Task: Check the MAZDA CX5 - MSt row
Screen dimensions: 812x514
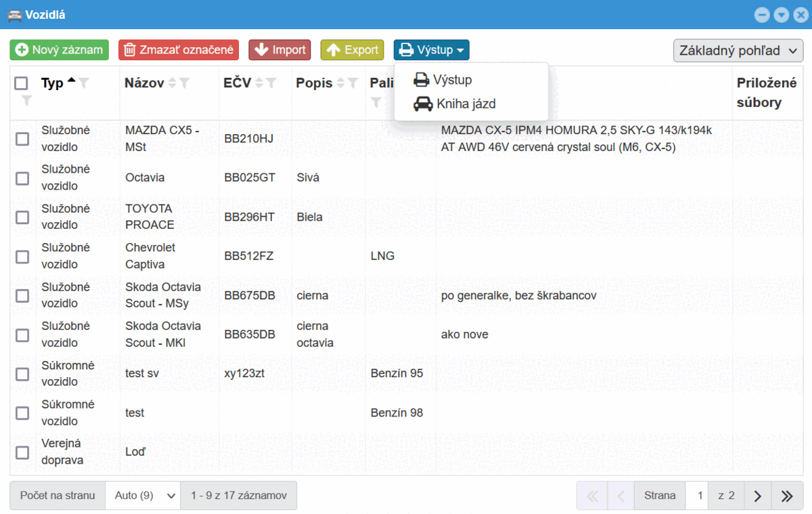Action: pyautogui.click(x=22, y=139)
